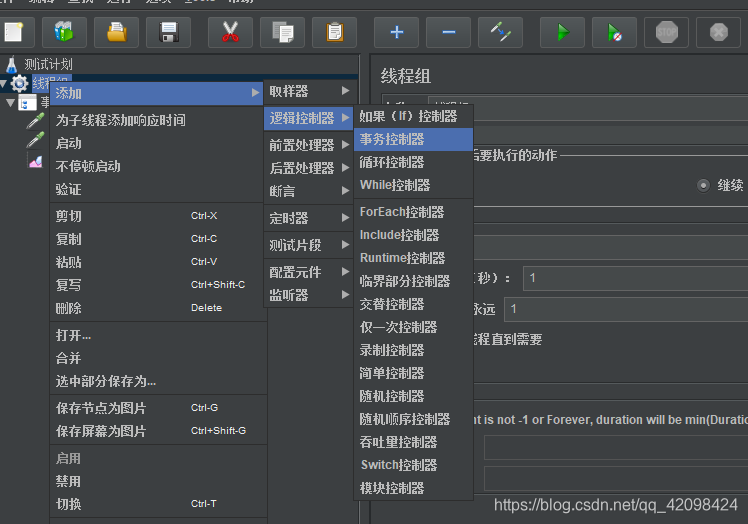The image size is (748, 524).
Task: Click the green Start run icon
Action: click(x=562, y=32)
